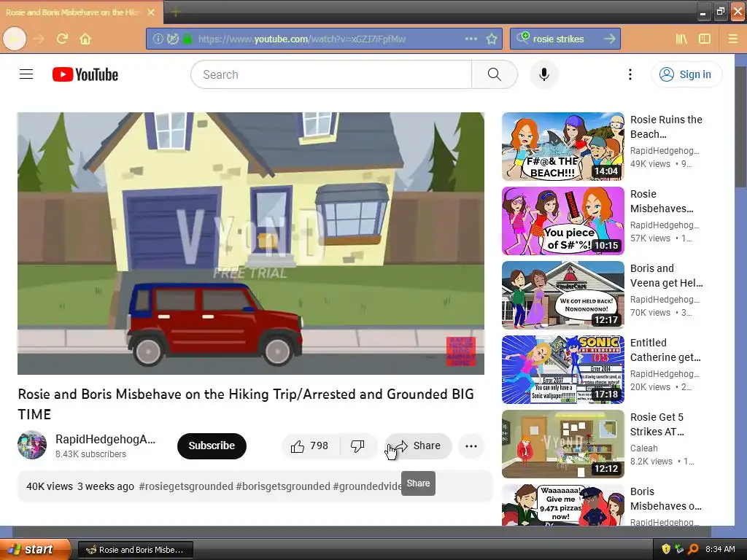The width and height of the screenshot is (747, 560).
Task: Subscribe to the channel
Action: 212,446
